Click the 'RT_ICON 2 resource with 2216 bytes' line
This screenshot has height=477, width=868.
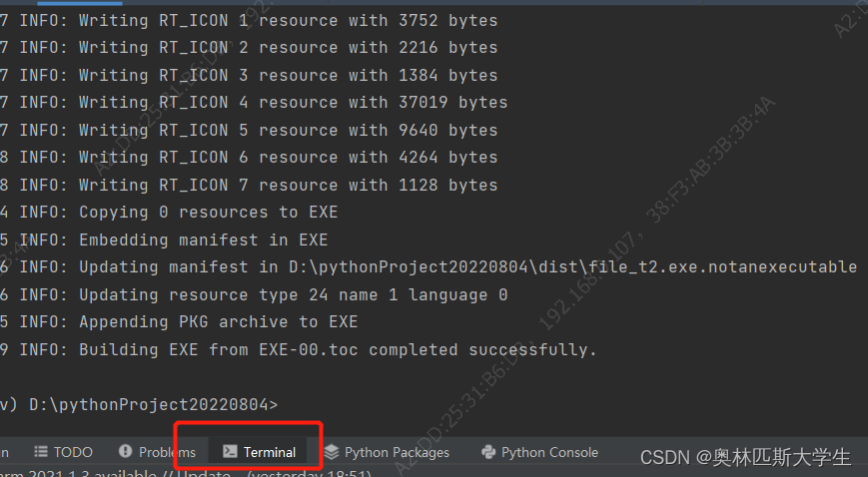[x=249, y=48]
